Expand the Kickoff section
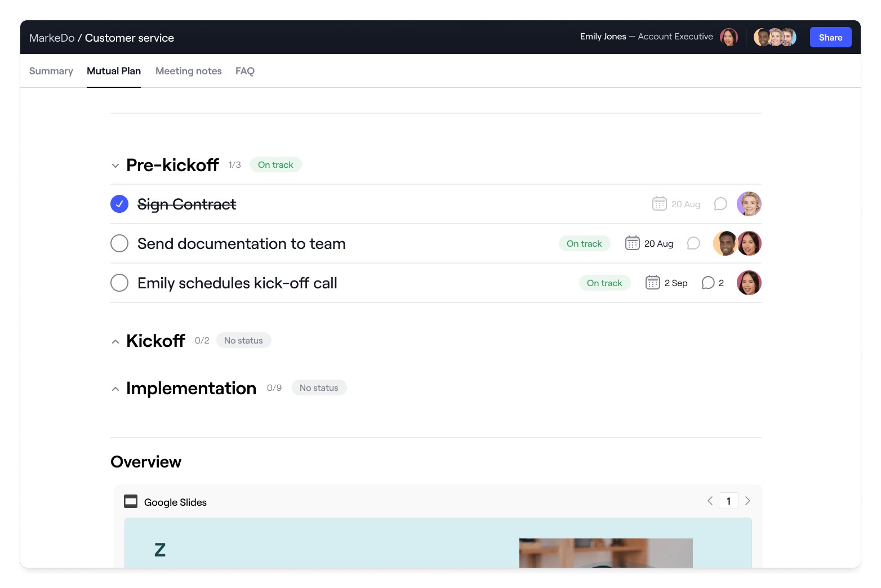This screenshot has width=881, height=588. (115, 341)
